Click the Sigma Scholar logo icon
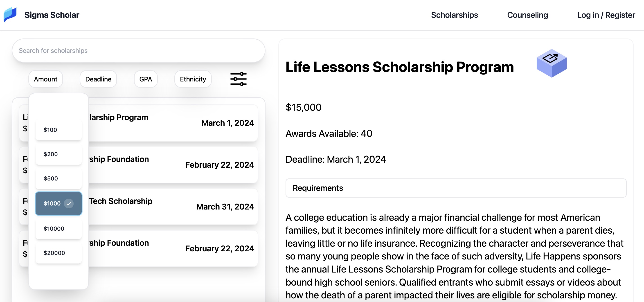The height and width of the screenshot is (302, 644). [x=10, y=15]
